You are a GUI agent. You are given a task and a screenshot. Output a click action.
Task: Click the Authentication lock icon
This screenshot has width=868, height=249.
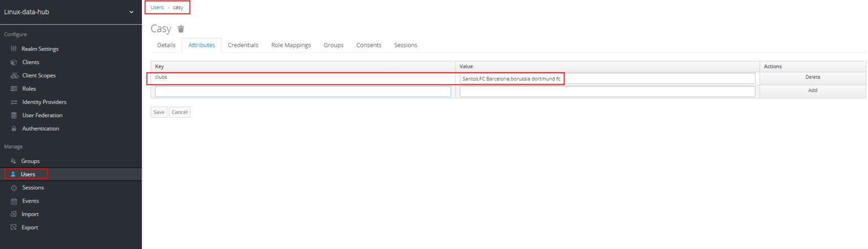point(14,128)
